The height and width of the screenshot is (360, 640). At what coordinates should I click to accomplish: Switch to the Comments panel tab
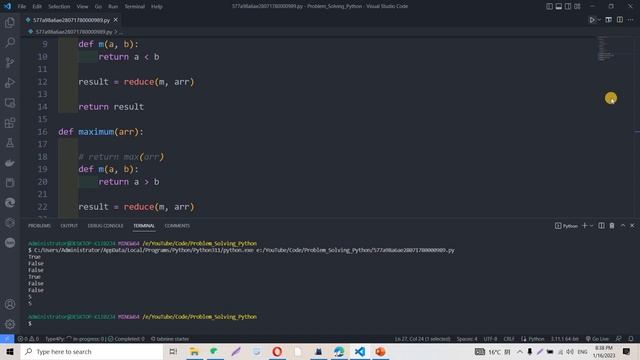pos(177,226)
